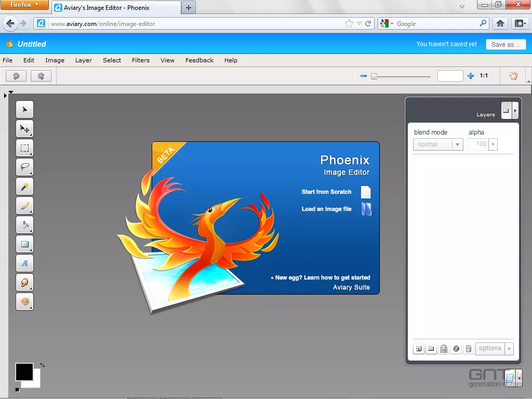Choose the Paint Bucket fill tool
The image size is (532, 399).
[x=24, y=224]
